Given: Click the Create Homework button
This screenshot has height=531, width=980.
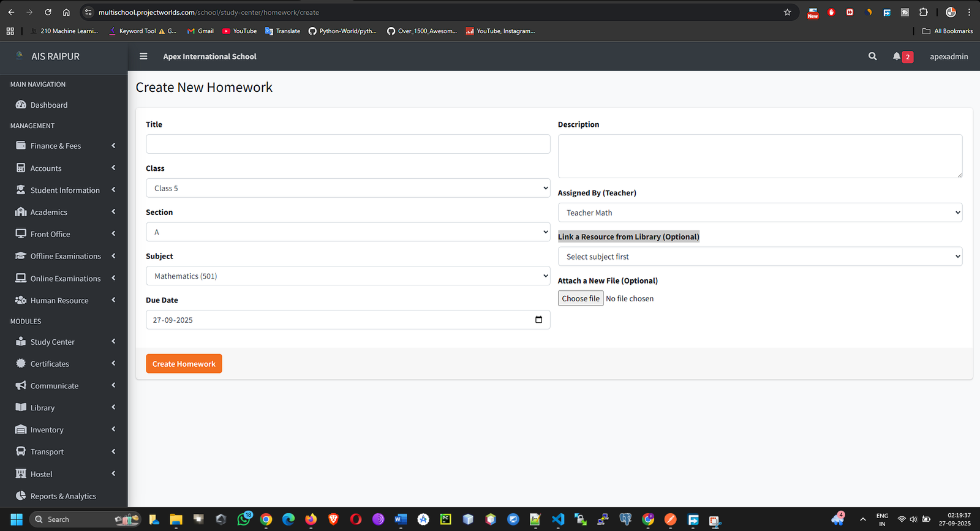Looking at the screenshot, I should tap(184, 364).
